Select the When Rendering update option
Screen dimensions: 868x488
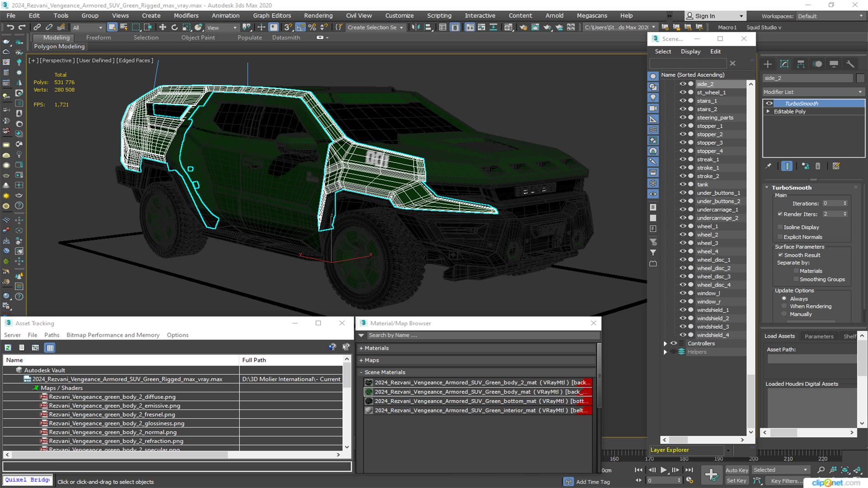click(784, 306)
